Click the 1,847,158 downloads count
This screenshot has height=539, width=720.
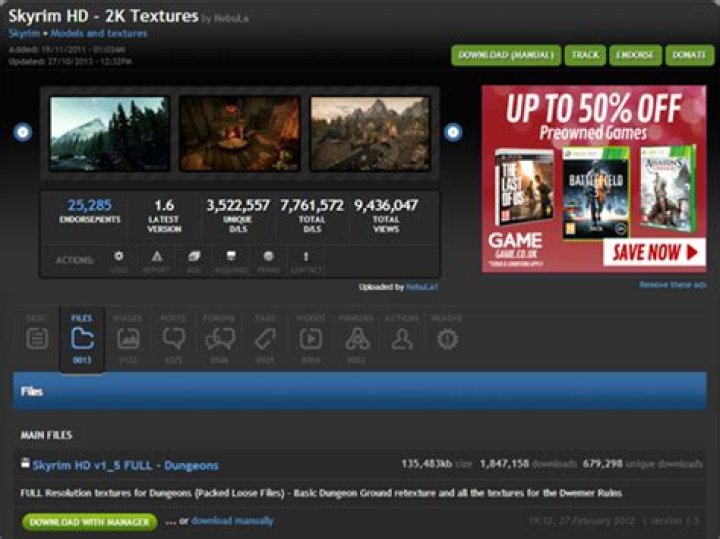504,464
